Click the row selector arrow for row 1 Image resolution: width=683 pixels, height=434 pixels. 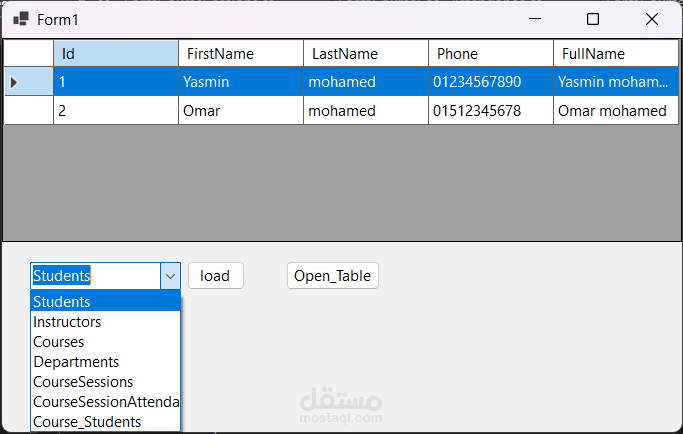click(14, 82)
